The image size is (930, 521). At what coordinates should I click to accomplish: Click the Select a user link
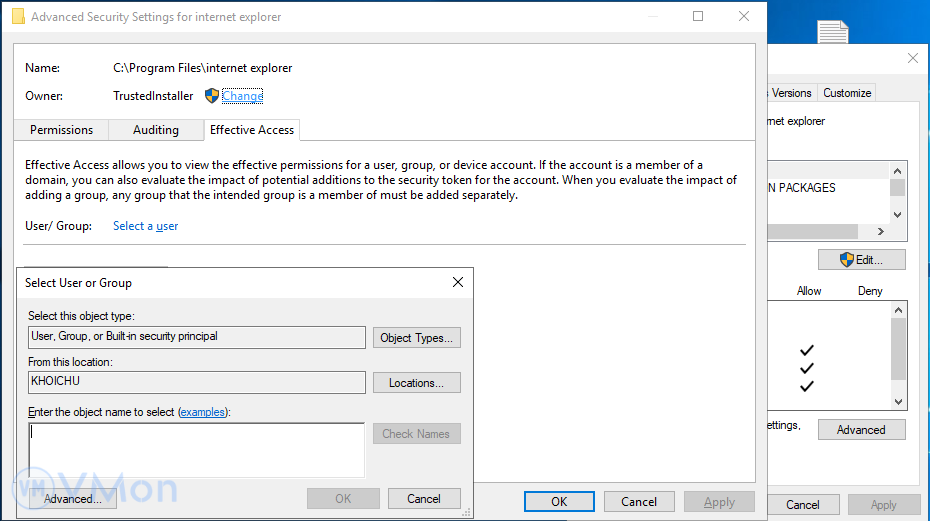[146, 226]
